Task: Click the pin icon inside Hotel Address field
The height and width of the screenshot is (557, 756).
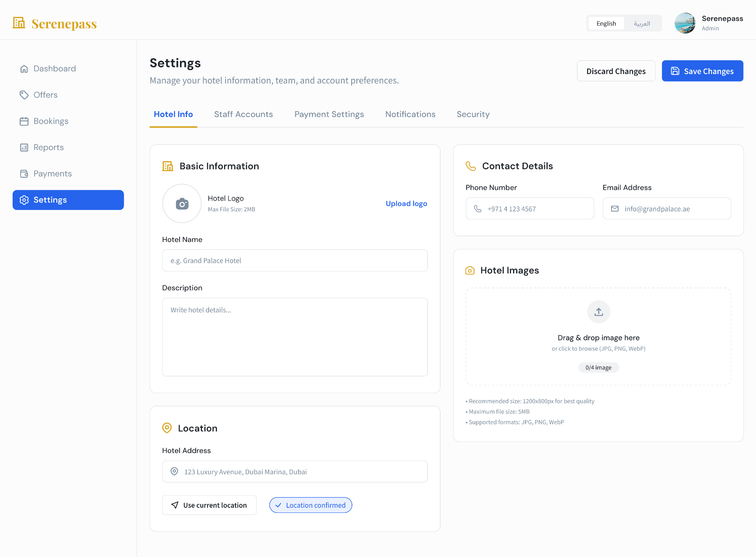Action: (x=174, y=472)
